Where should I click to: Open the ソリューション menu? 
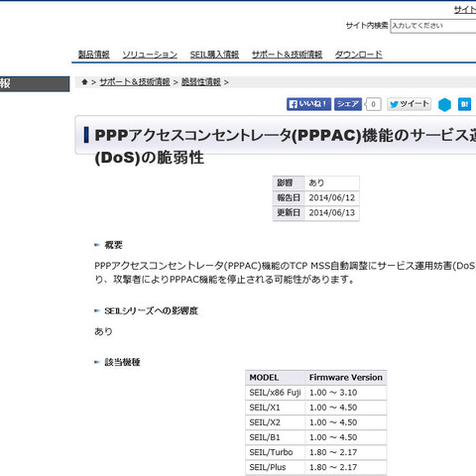(x=150, y=55)
